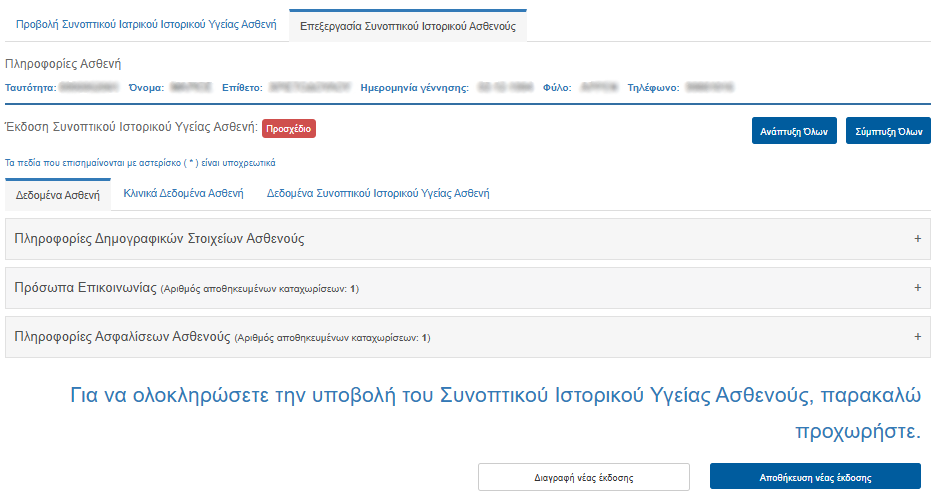Click the red Προσχέδιο status badge
The width and height of the screenshot is (937, 503).
click(x=289, y=128)
